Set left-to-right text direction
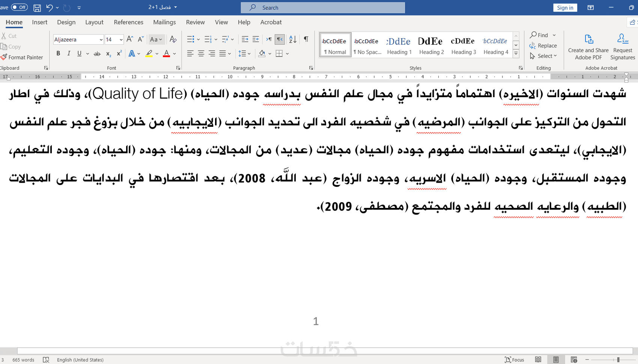Screen dimensions: 638x364 [269, 39]
